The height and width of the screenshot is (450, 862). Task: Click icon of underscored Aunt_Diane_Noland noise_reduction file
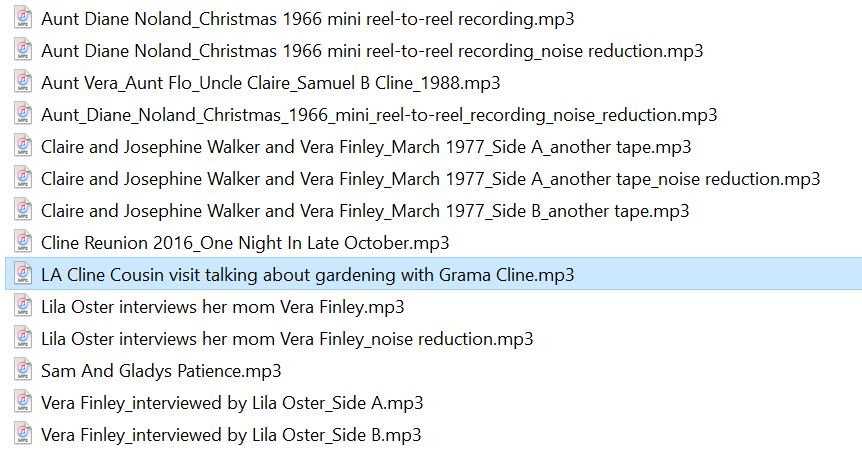(23, 114)
